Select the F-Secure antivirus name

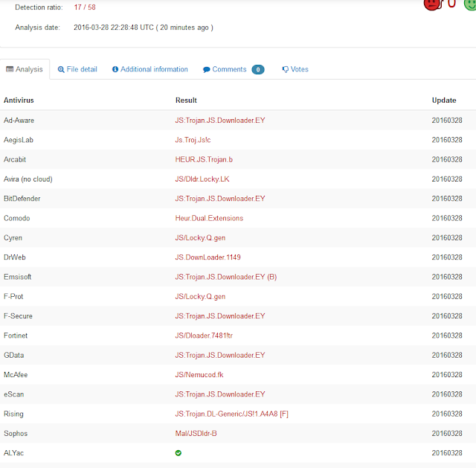tap(18, 316)
